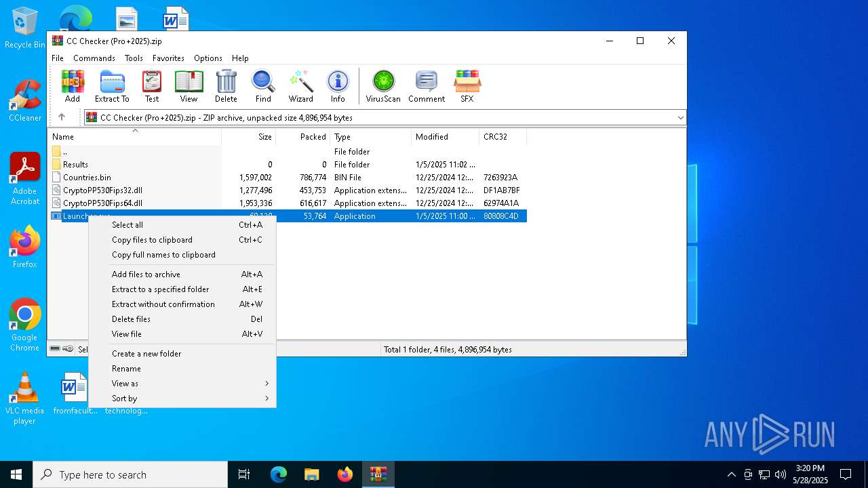Open Task View on taskbar
The height and width of the screenshot is (488, 868).
tap(244, 474)
